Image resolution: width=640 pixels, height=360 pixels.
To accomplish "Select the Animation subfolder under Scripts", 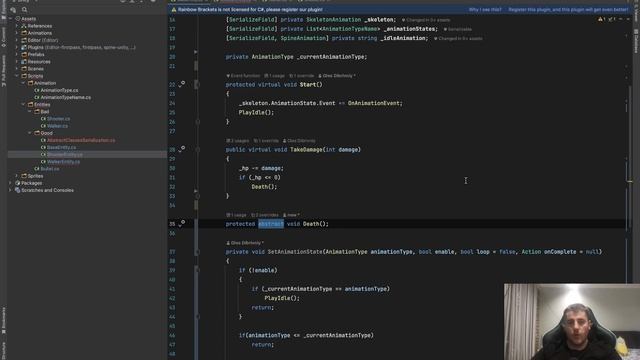I will (45, 83).
